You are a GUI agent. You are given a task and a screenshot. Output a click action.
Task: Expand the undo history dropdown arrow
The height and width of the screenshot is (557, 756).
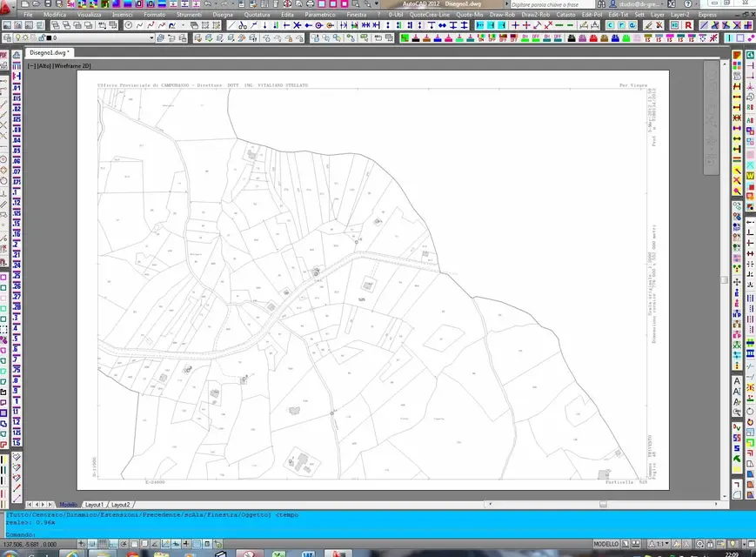pos(215,3)
